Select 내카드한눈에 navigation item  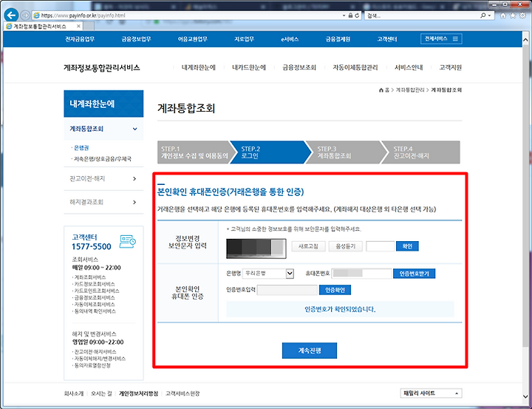[x=249, y=67]
